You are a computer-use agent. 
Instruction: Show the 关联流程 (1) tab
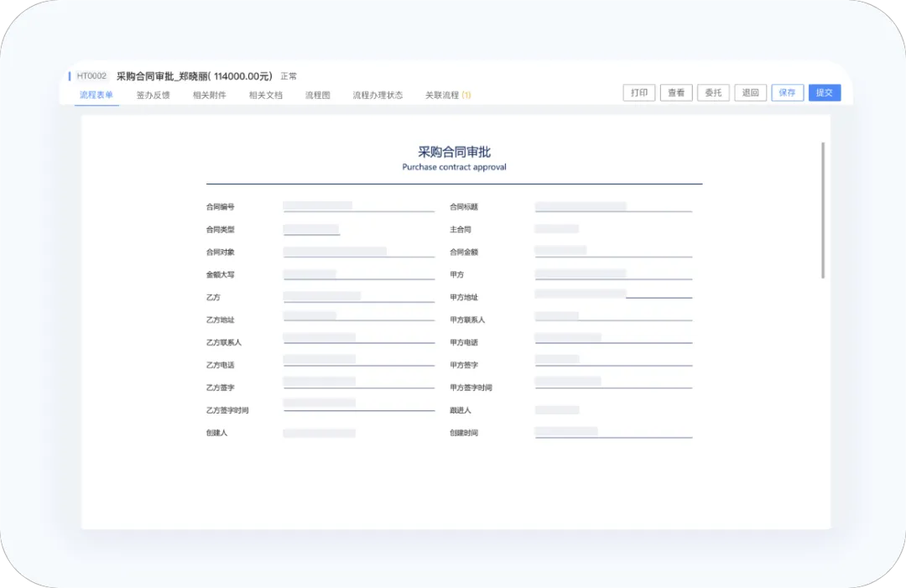click(448, 95)
